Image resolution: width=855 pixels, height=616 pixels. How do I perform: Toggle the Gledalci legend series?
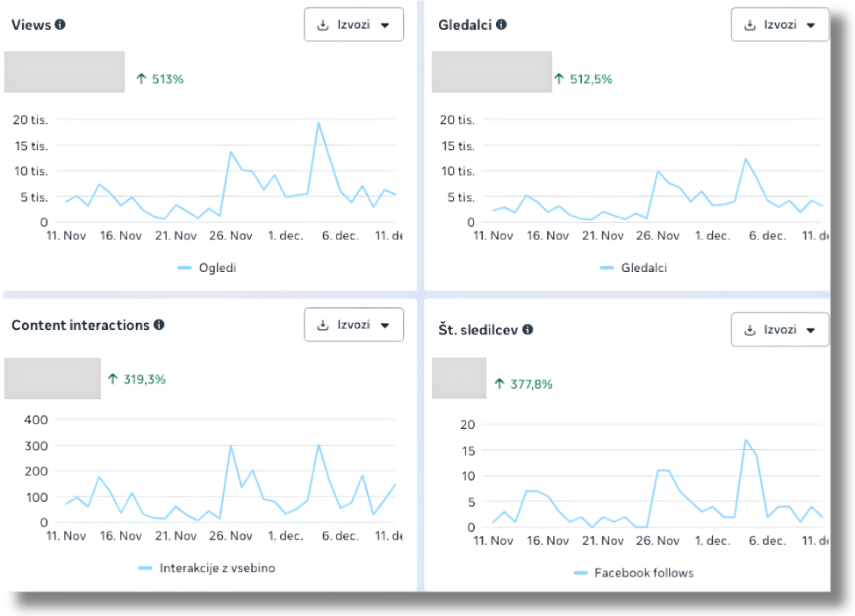pos(633,268)
